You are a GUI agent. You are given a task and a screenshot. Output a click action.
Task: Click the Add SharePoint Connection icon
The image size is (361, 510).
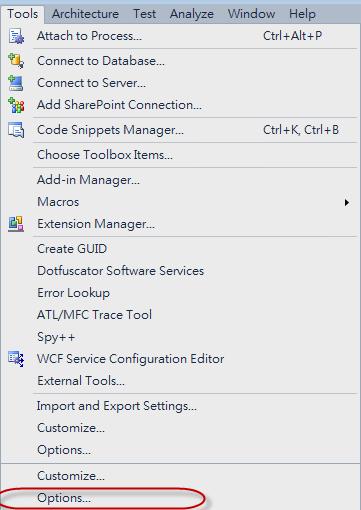pos(16,105)
